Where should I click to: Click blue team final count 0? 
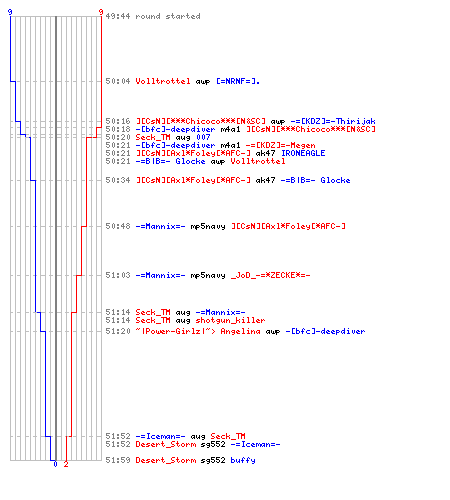pyautogui.click(x=55, y=464)
